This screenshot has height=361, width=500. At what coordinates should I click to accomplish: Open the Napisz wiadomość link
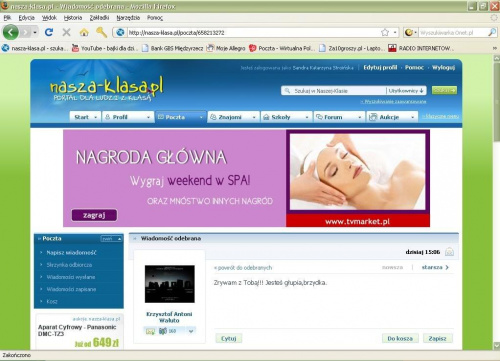[71, 253]
